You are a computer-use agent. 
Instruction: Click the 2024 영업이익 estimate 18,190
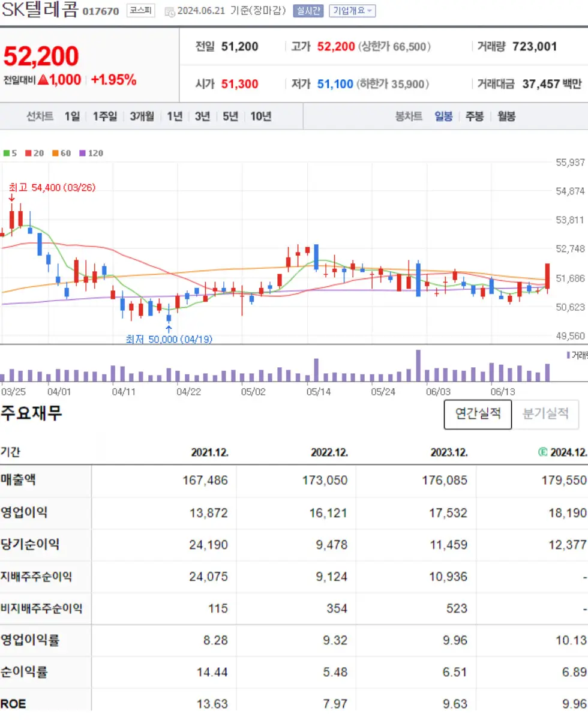(567, 513)
